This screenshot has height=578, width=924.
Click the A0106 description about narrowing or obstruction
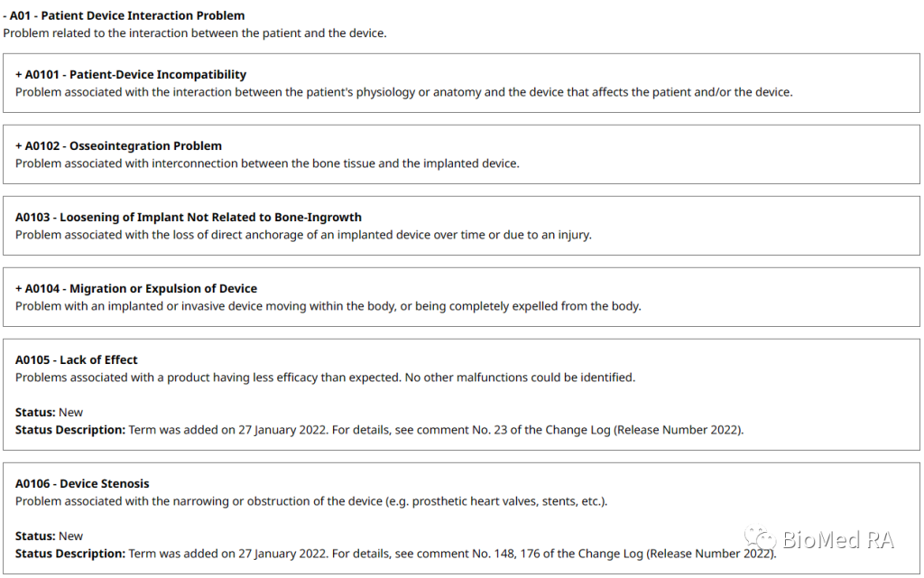click(311, 501)
